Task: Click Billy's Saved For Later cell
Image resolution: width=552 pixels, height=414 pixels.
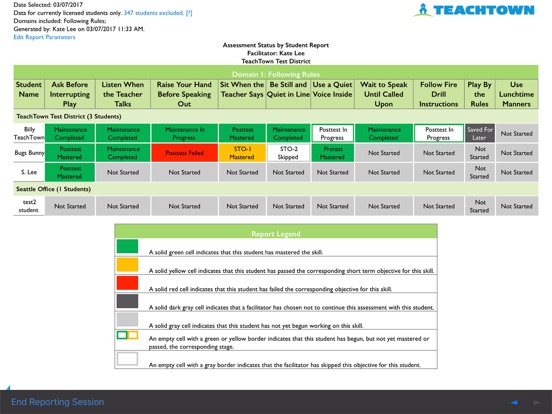Action: pos(480,133)
